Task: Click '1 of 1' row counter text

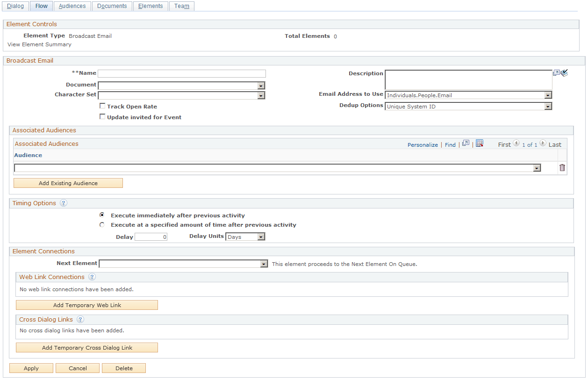Action: click(x=530, y=145)
